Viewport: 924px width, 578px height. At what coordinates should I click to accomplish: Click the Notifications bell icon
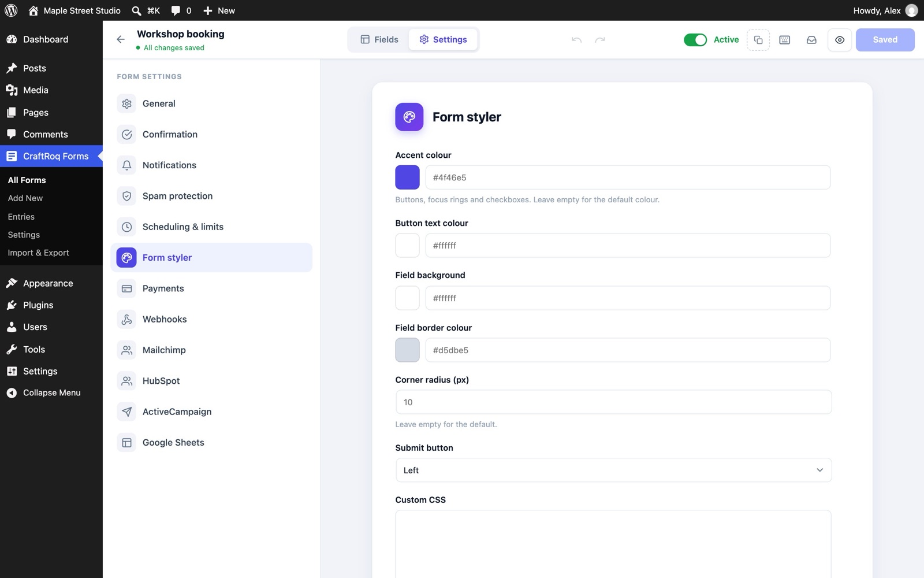click(126, 165)
